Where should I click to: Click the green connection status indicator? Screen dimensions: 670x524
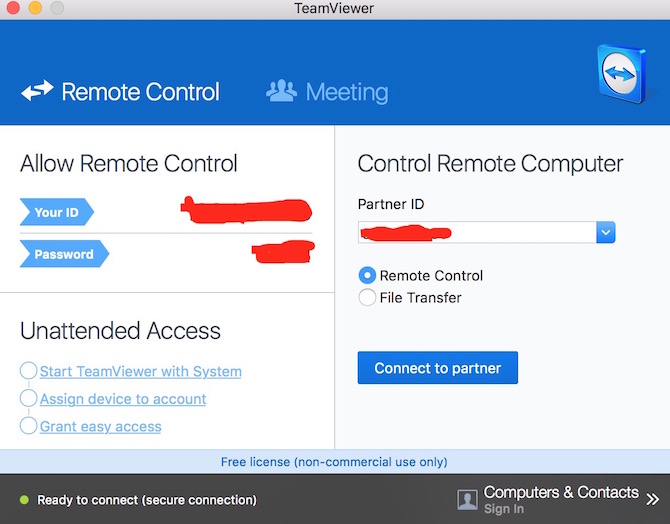[24, 500]
